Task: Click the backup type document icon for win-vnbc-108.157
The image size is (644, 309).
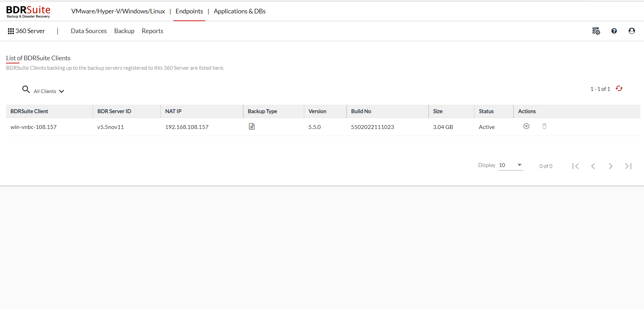Action: click(252, 126)
